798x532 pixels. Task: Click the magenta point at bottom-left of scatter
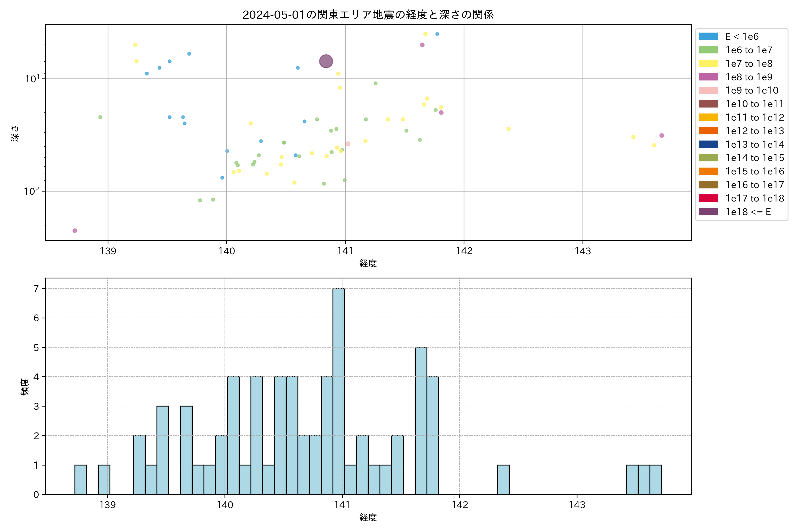[75, 231]
